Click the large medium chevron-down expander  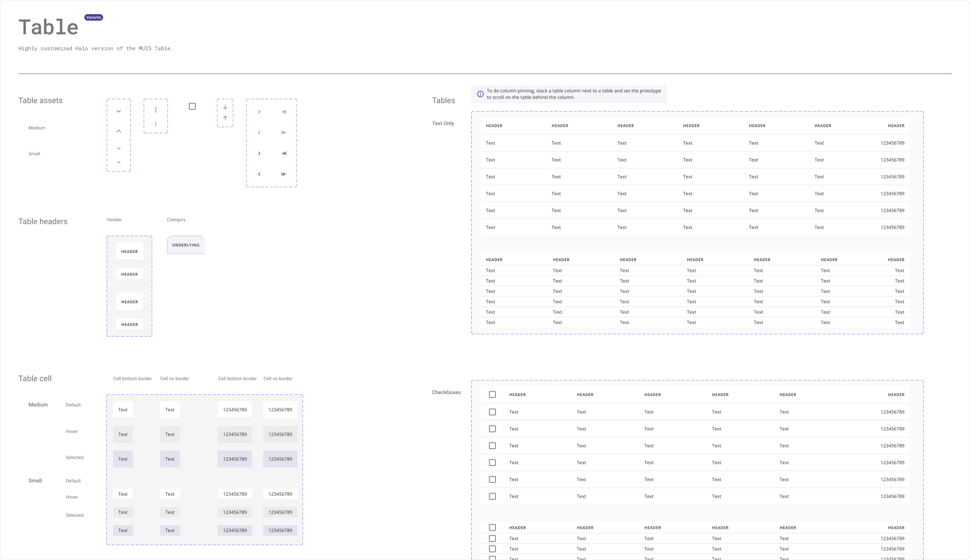[119, 111]
